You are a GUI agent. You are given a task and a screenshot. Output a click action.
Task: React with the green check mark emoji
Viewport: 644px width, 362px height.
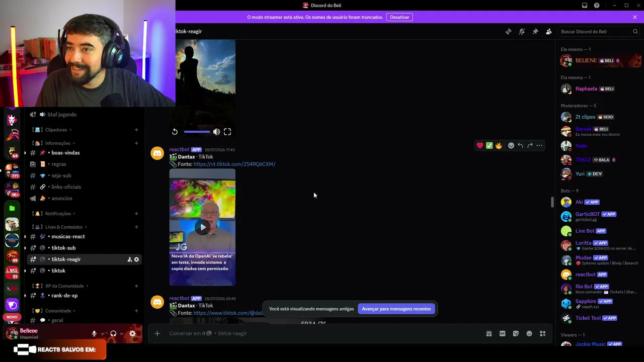489,146
